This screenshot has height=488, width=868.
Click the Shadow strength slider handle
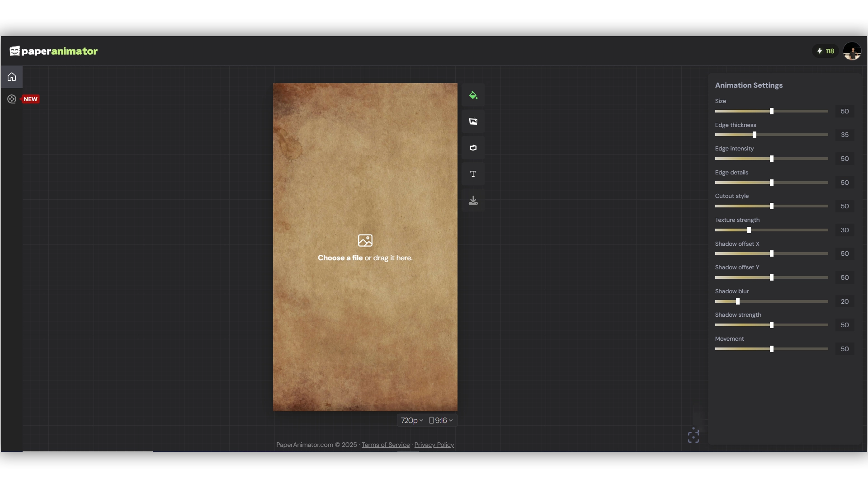tap(772, 325)
